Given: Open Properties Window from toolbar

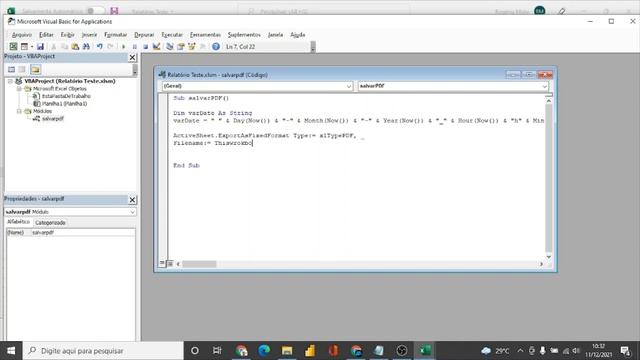Looking at the screenshot, I should (181, 47).
